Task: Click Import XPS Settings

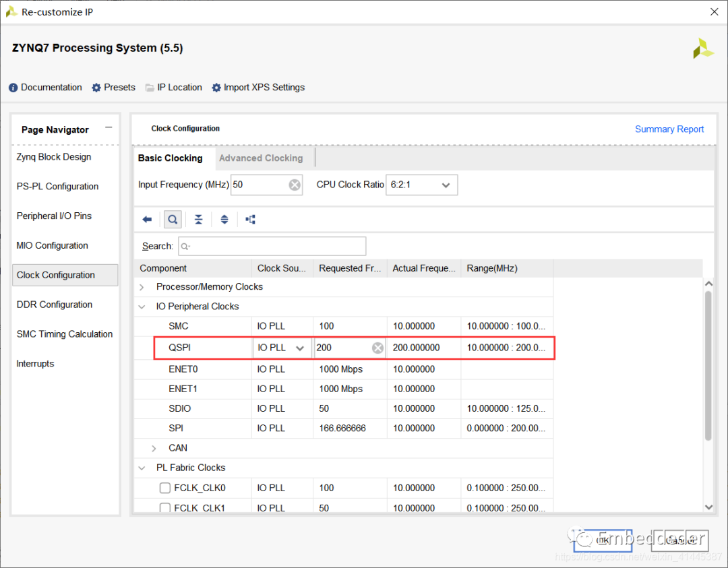Action: pos(258,88)
